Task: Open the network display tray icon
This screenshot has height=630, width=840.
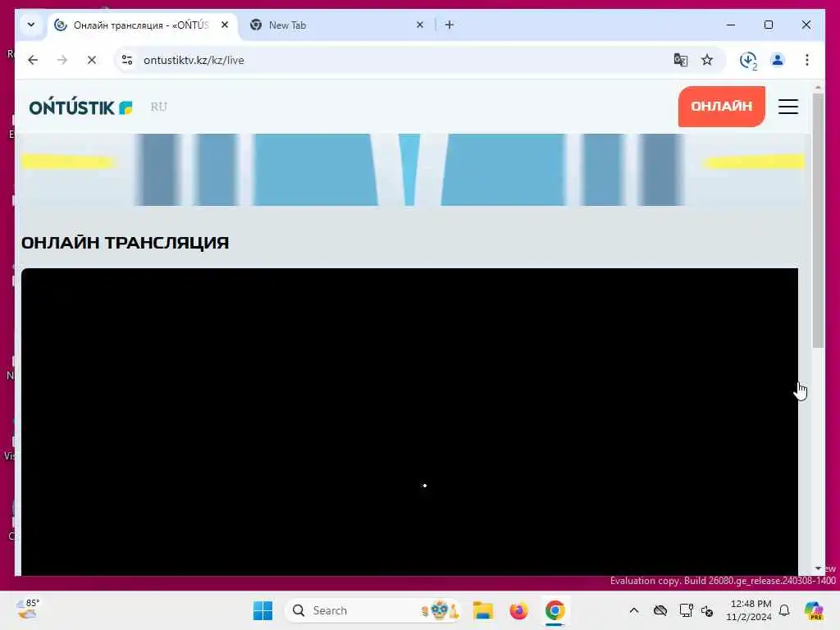Action: coord(685,610)
